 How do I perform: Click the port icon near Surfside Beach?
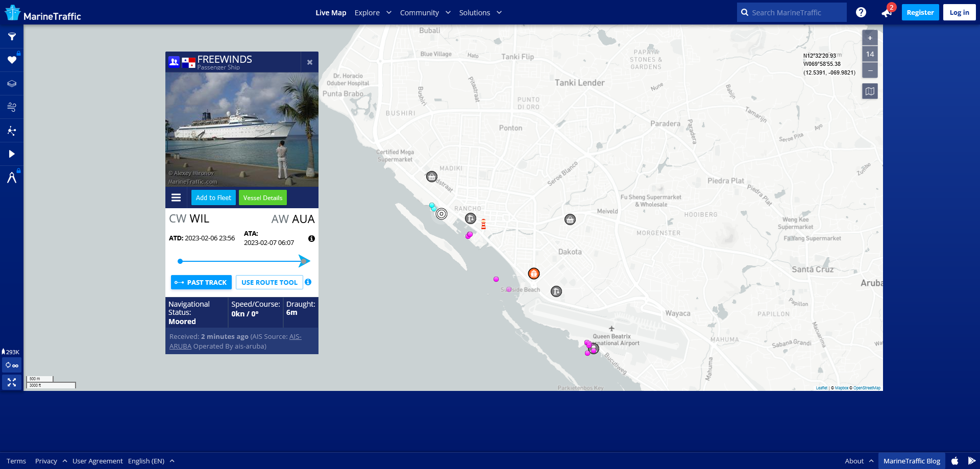556,291
